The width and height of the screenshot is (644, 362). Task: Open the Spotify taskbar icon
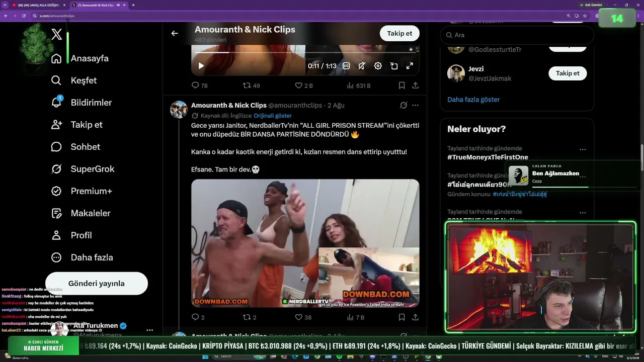coord(339,357)
